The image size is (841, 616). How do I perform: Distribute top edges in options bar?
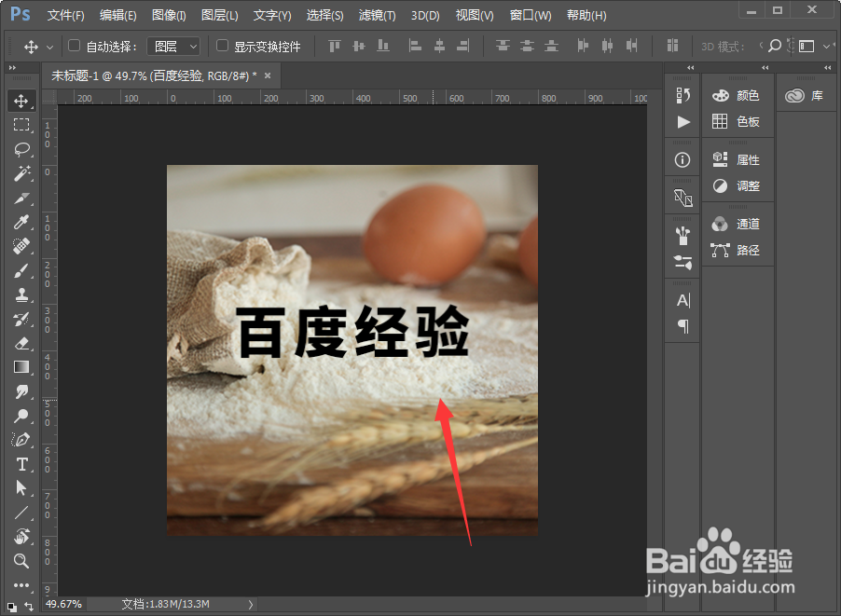pos(503,46)
